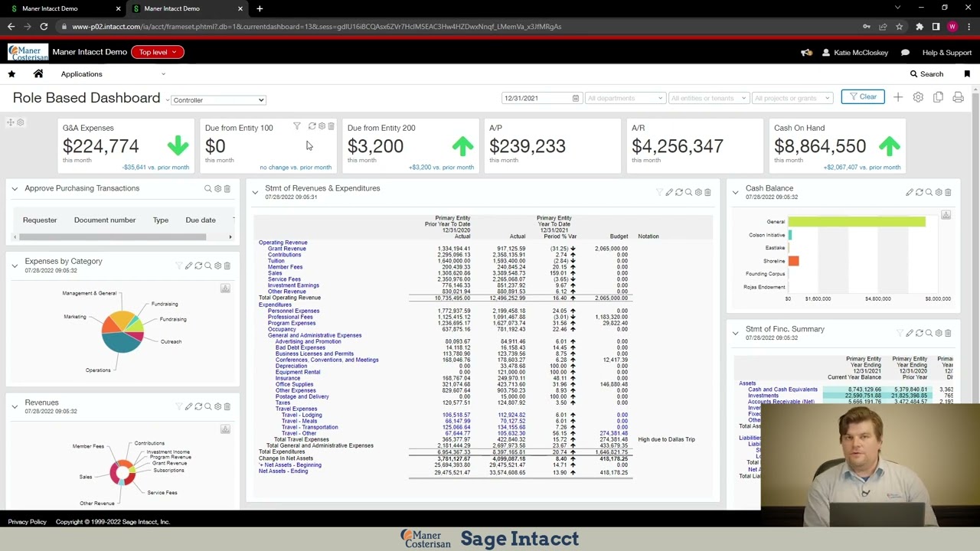
Task: Delete the Due from Entity 100 card
Action: tap(331, 126)
